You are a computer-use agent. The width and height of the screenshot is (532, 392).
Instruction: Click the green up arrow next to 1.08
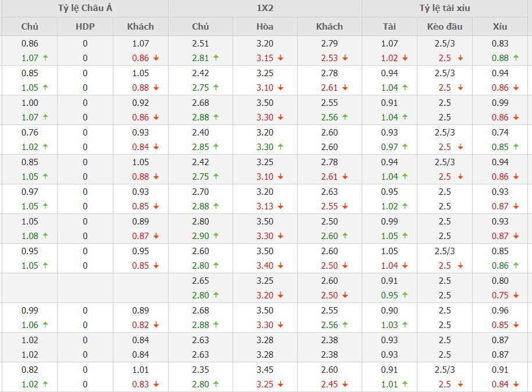(x=45, y=236)
